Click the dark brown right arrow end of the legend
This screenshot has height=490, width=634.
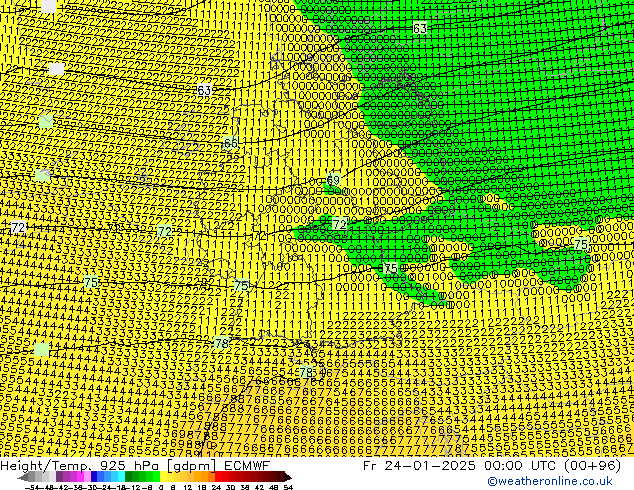(x=287, y=477)
